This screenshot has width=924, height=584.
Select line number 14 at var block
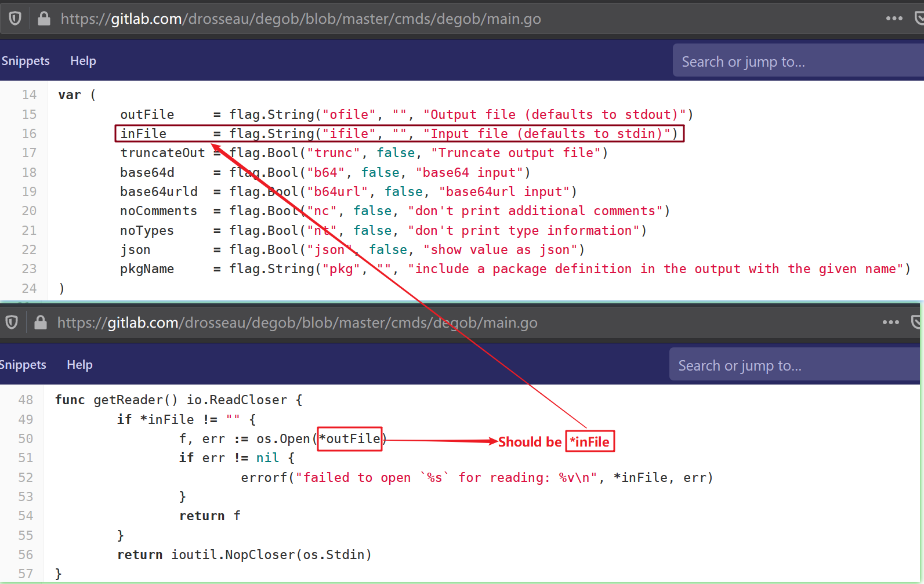(29, 95)
